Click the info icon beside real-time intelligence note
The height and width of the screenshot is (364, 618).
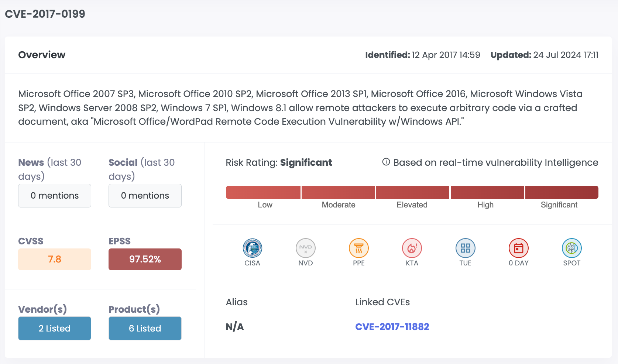point(386,162)
